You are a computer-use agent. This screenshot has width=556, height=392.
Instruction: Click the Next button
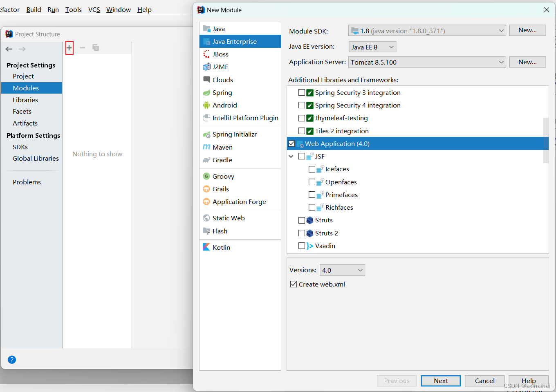click(x=441, y=381)
